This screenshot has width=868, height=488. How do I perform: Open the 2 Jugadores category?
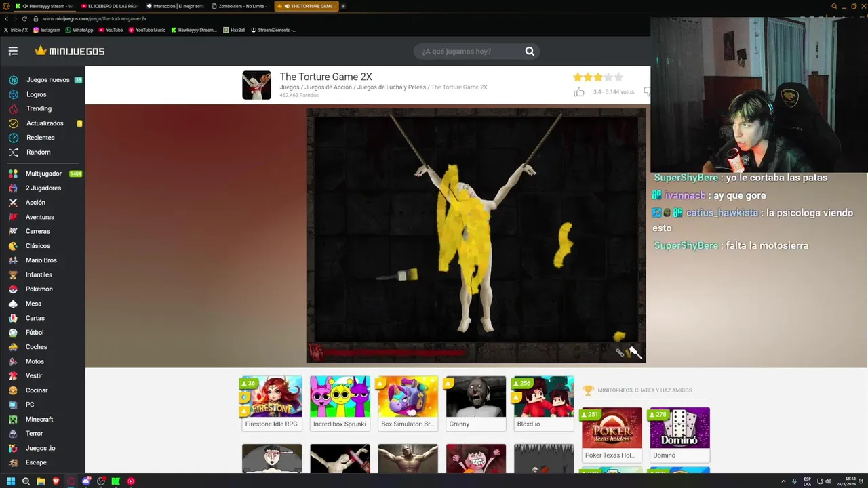[43, 188]
